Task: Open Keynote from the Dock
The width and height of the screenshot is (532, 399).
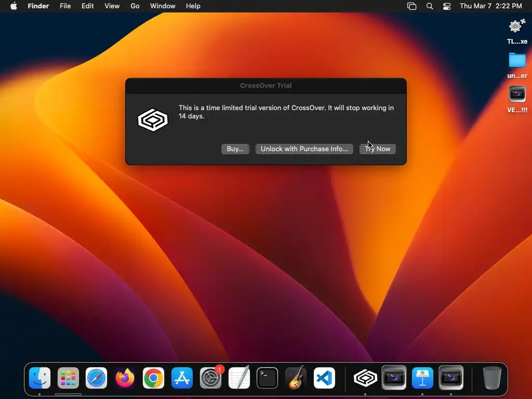Action: point(422,378)
